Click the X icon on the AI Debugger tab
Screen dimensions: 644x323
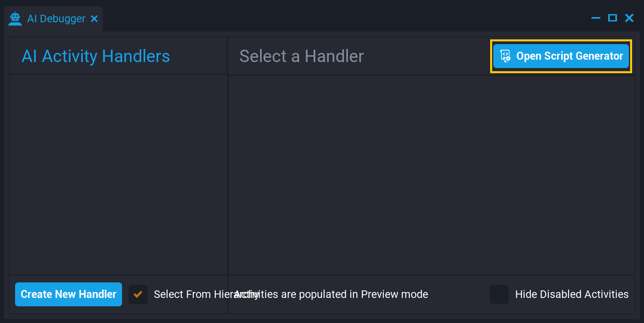click(x=94, y=18)
